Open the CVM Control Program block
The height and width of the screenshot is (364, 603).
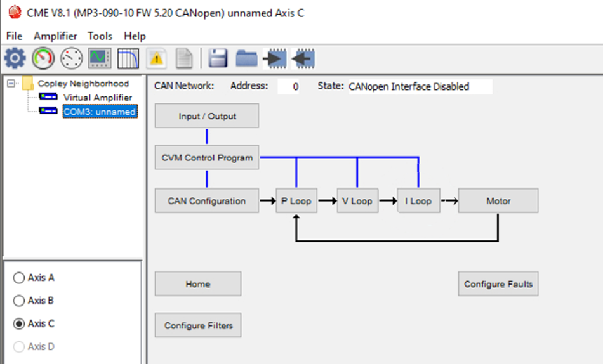tap(207, 158)
